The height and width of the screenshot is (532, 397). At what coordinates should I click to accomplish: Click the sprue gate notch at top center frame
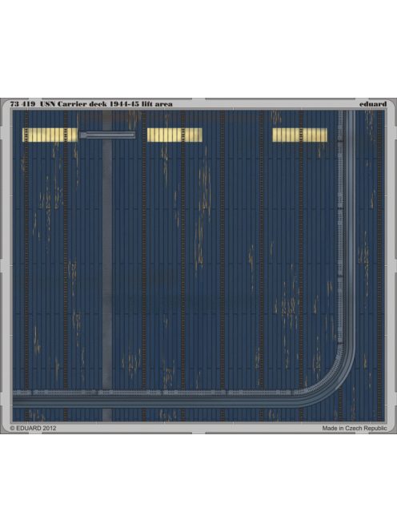pyautogui.click(x=198, y=100)
